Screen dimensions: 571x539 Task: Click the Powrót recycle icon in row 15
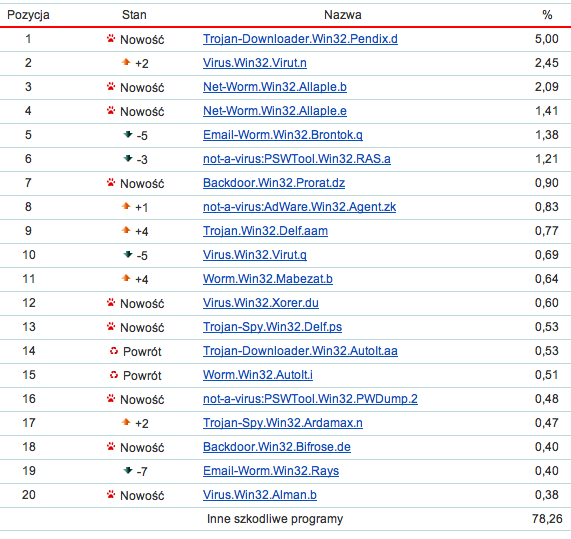(114, 375)
